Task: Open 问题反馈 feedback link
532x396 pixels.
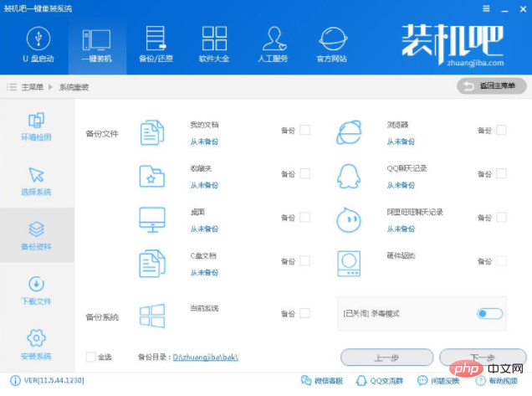Action: point(438,381)
